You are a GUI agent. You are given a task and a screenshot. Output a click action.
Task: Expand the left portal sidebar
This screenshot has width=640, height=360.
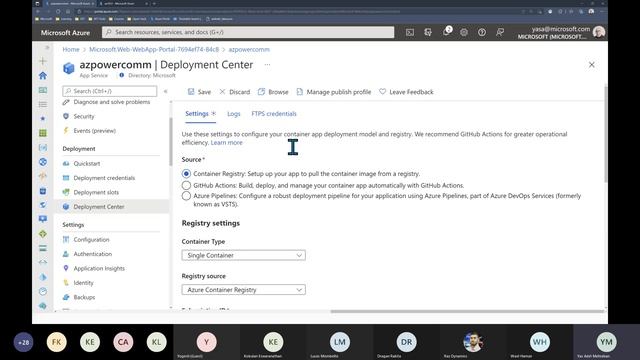[47, 48]
